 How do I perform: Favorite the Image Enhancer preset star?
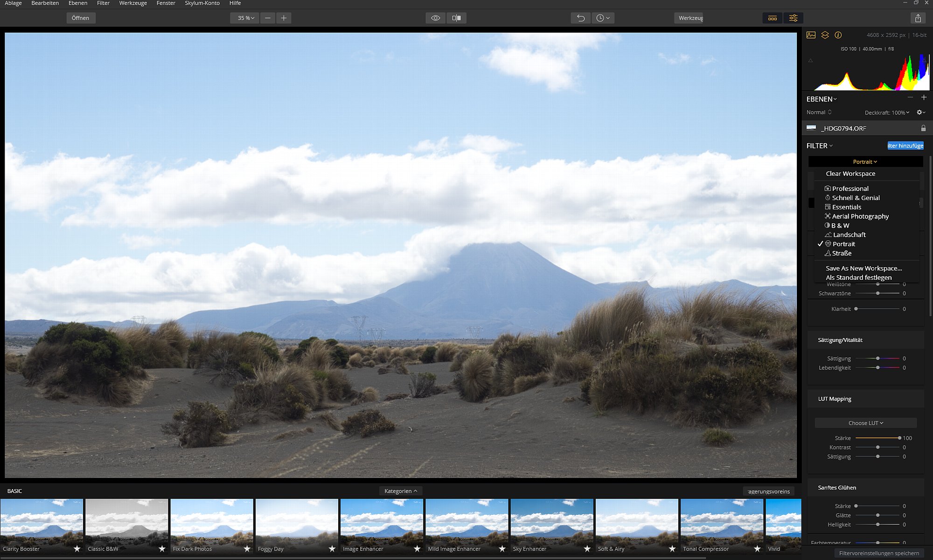417,549
